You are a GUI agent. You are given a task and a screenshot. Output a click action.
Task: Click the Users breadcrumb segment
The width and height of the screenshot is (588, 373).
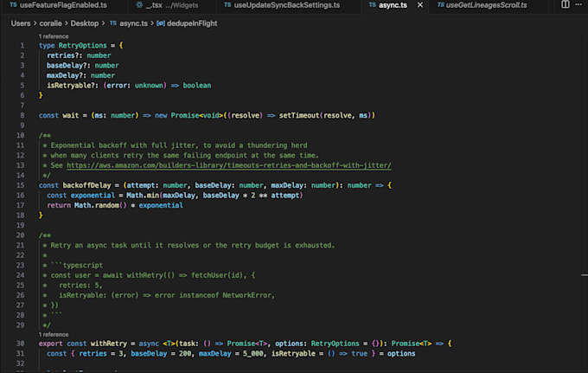(21, 23)
